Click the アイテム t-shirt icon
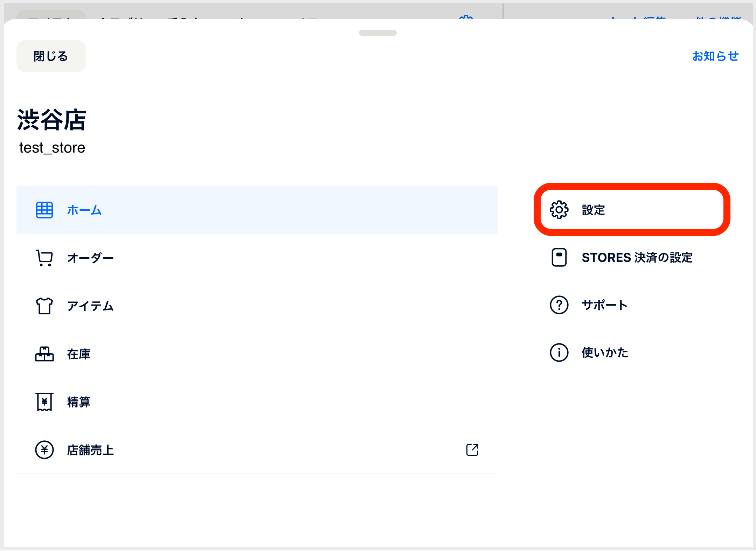The image size is (756, 551). coord(44,306)
